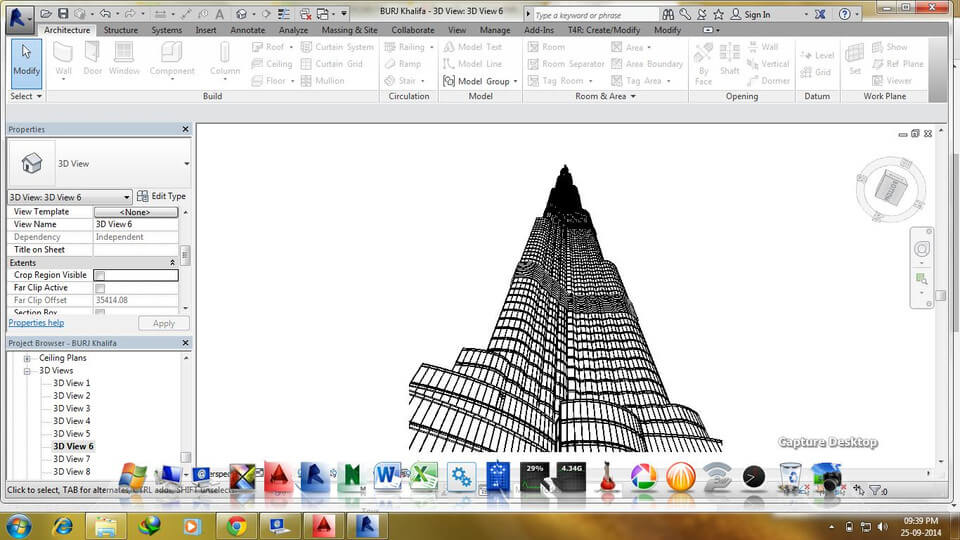Click the Thin Lines icon in quick access toolbar
This screenshot has height=540, width=960.
pos(284,14)
